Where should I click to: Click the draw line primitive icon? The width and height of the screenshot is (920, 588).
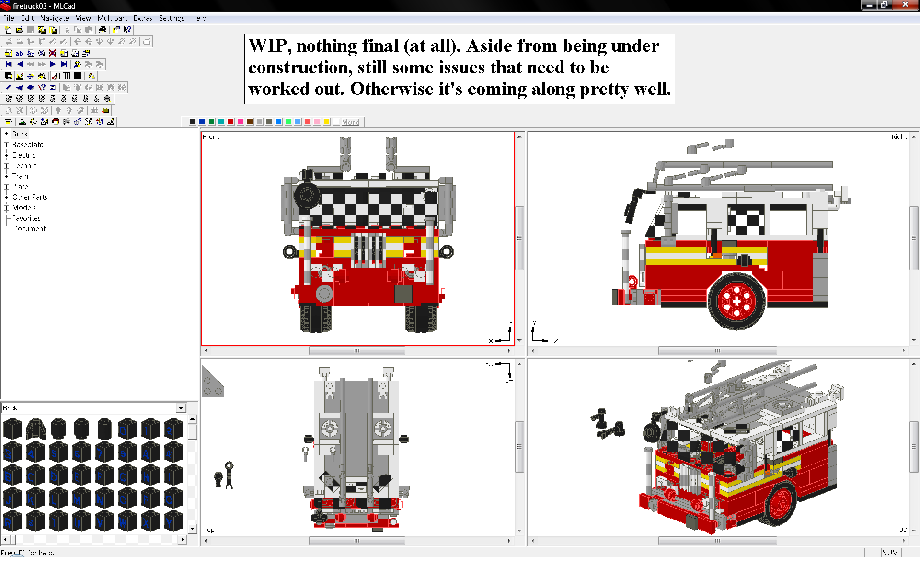click(x=9, y=87)
